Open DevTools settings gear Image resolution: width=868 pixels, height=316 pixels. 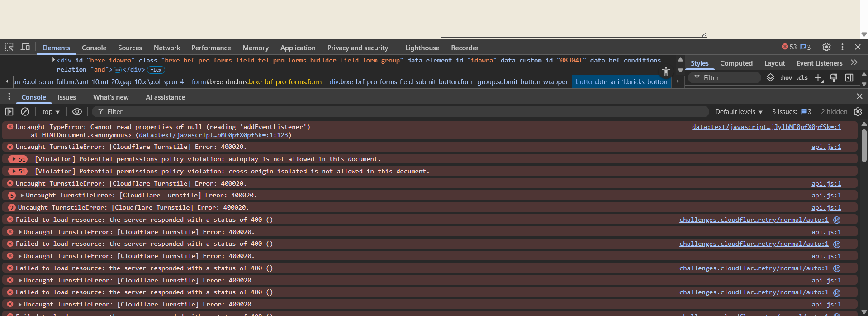click(826, 47)
